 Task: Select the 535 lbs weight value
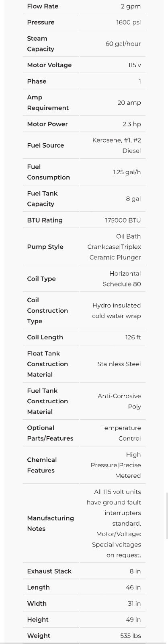[x=131, y=636]
